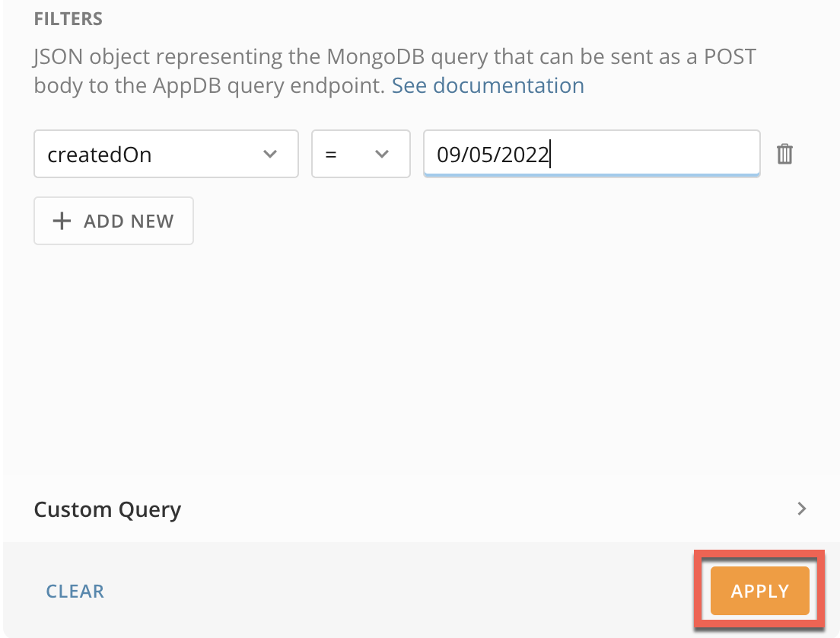
Task: Clear all applied filters
Action: click(x=75, y=591)
